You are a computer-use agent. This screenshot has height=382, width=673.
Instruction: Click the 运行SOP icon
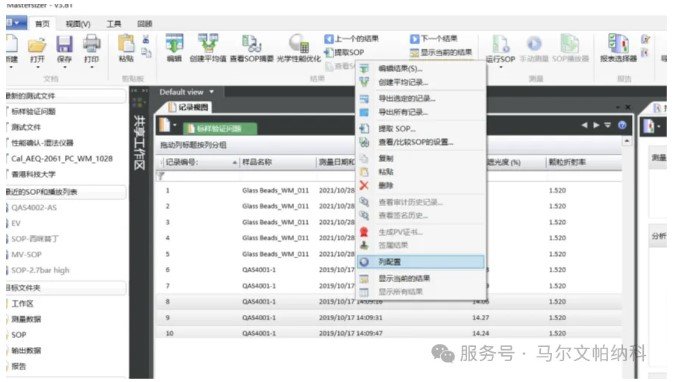tap(500, 44)
